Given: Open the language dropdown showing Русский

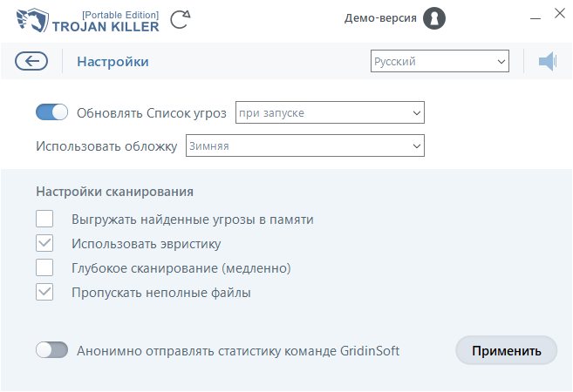Looking at the screenshot, I should pyautogui.click(x=440, y=61).
